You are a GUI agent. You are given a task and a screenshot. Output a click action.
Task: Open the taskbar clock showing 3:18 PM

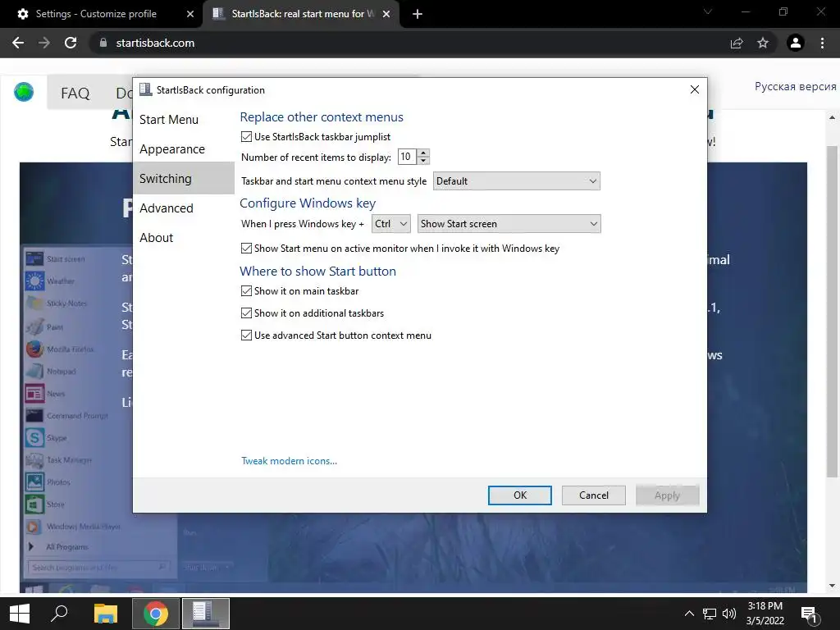point(765,614)
